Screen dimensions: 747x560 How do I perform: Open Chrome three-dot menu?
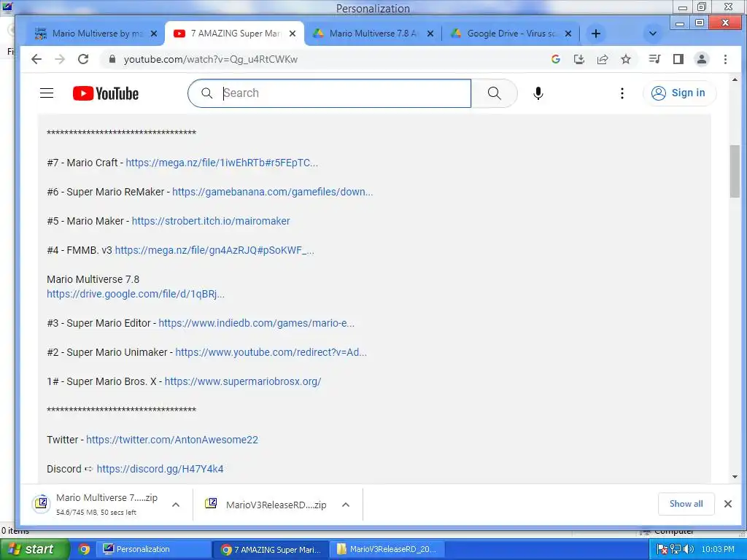(725, 59)
